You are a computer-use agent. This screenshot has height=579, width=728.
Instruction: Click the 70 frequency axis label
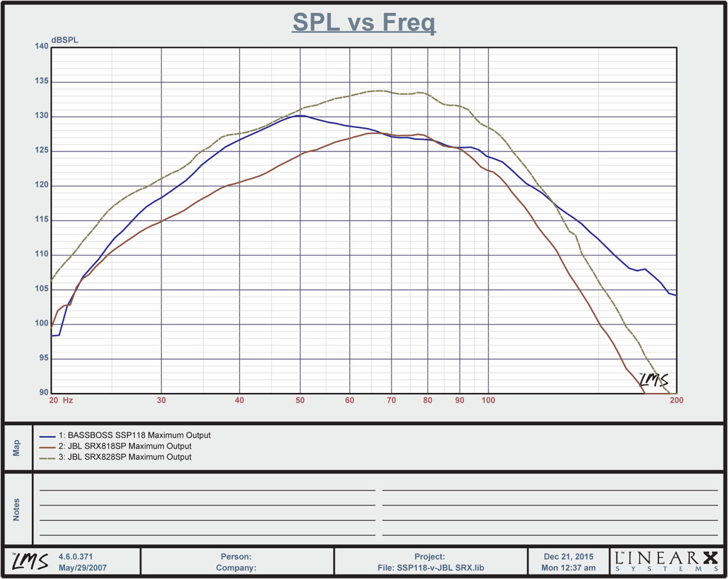tap(392, 400)
